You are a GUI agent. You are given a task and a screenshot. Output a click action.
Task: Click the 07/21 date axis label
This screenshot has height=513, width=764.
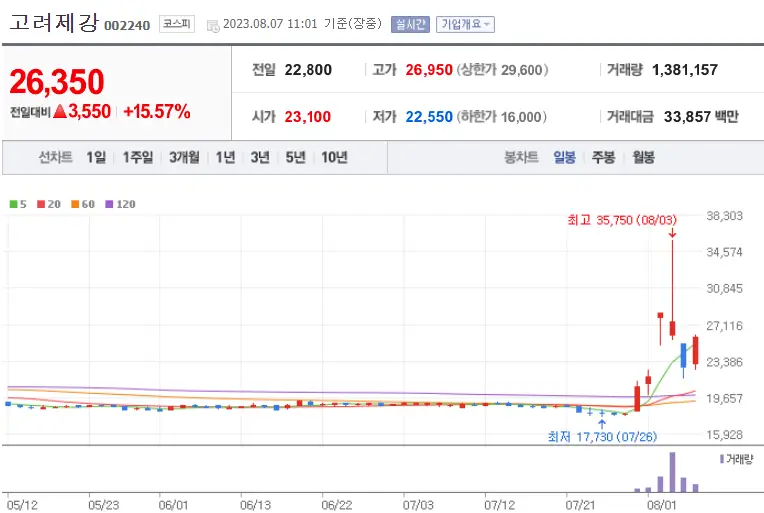click(580, 505)
